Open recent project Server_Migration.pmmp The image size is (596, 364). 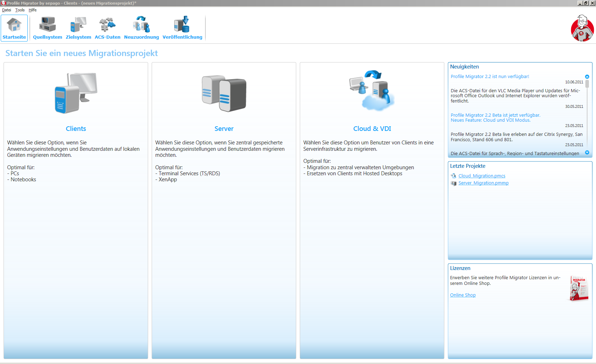click(x=484, y=183)
